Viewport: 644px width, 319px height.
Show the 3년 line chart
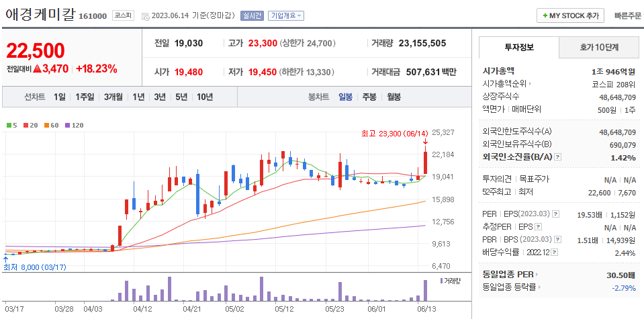coord(160,97)
